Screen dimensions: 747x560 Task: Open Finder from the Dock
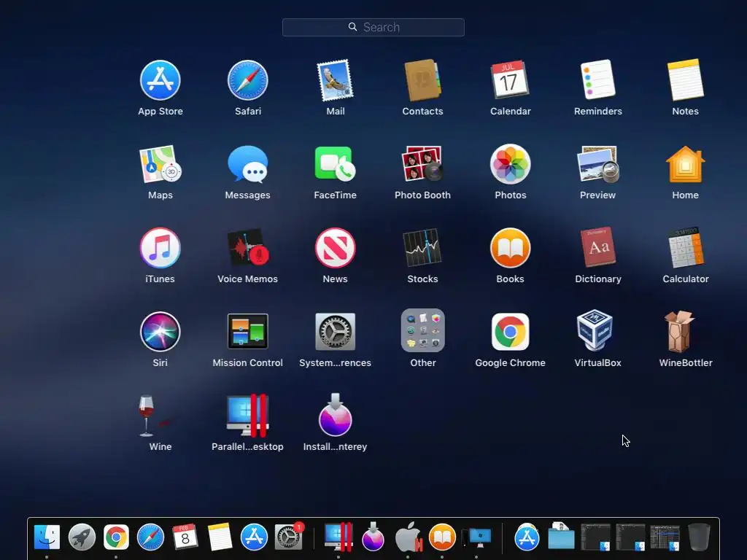point(47,537)
